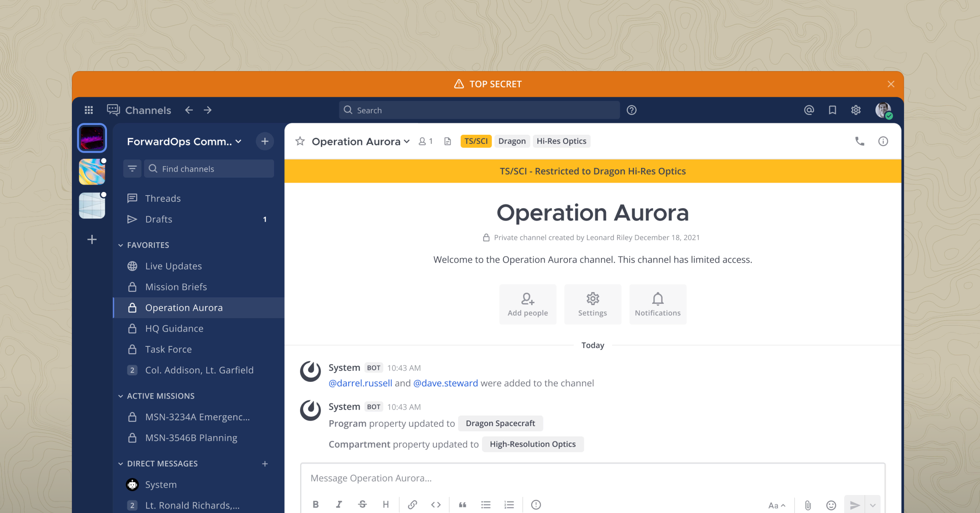
Task: Go back with the left arrow
Action: [189, 110]
